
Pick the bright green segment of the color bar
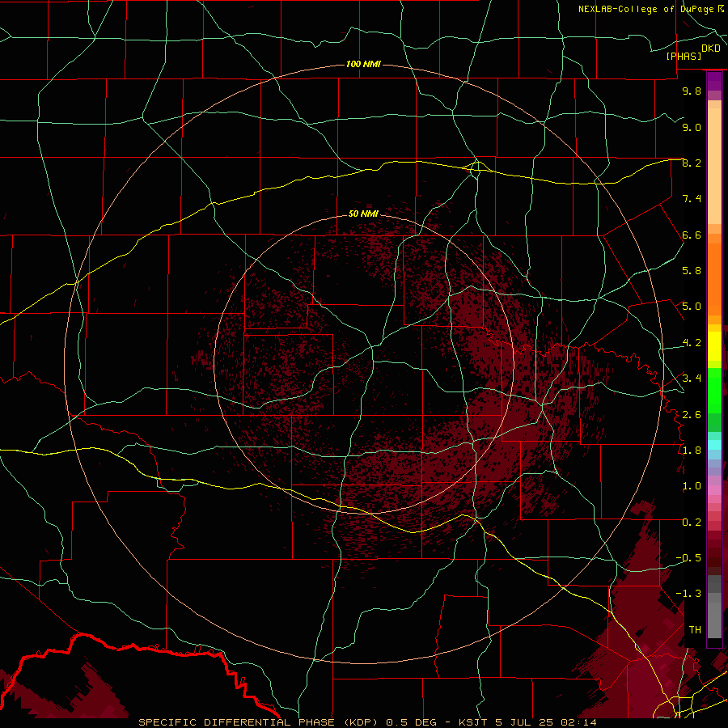[714, 391]
